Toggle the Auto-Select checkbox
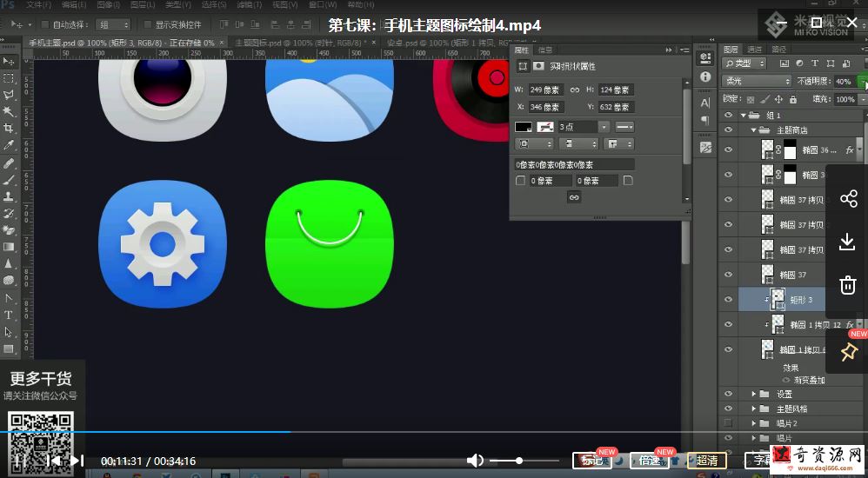This screenshot has width=868, height=478. click(x=43, y=24)
